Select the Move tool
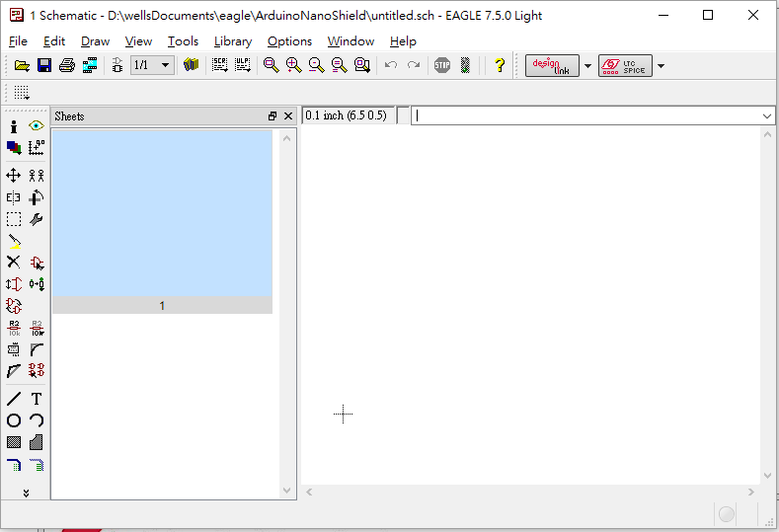This screenshot has width=779, height=532. pyautogui.click(x=14, y=176)
